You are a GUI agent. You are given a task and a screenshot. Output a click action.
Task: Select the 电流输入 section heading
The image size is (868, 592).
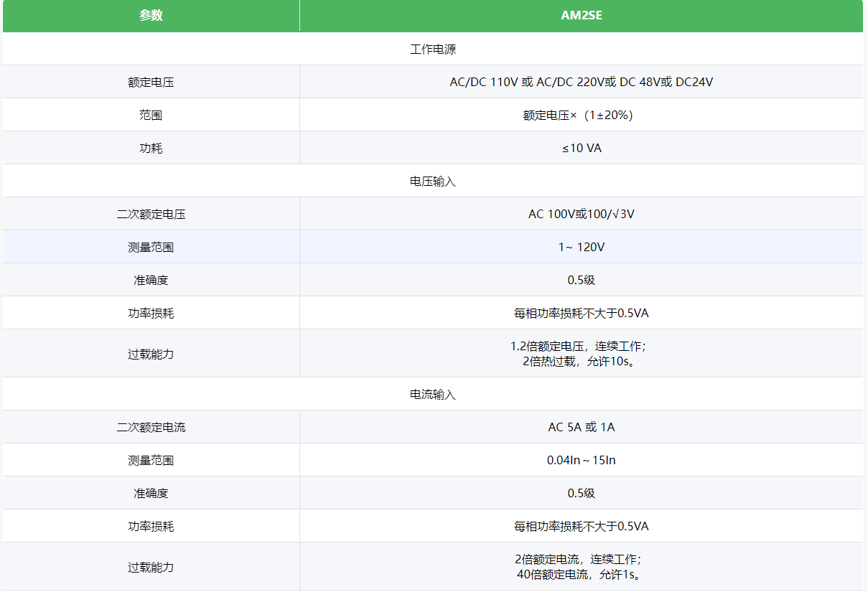(433, 394)
